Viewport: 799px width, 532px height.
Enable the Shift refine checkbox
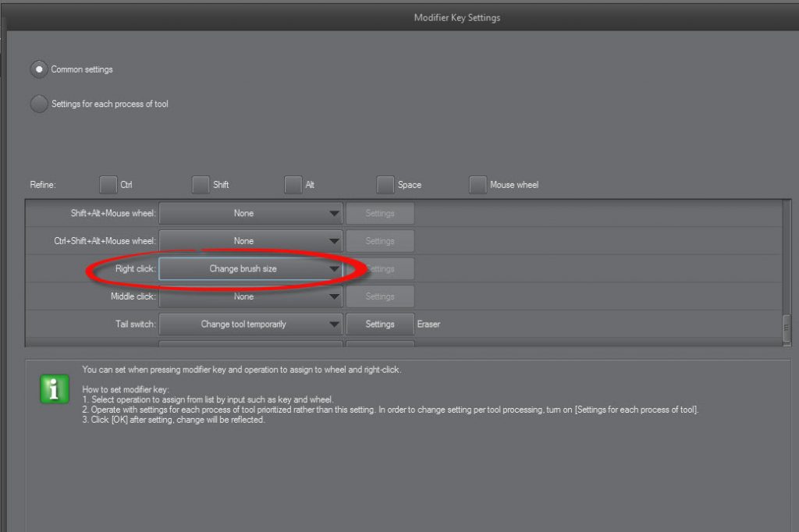(x=201, y=185)
